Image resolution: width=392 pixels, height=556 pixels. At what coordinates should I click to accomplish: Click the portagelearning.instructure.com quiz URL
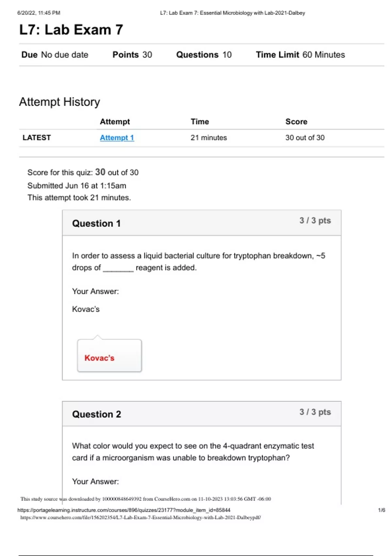[x=124, y=510]
